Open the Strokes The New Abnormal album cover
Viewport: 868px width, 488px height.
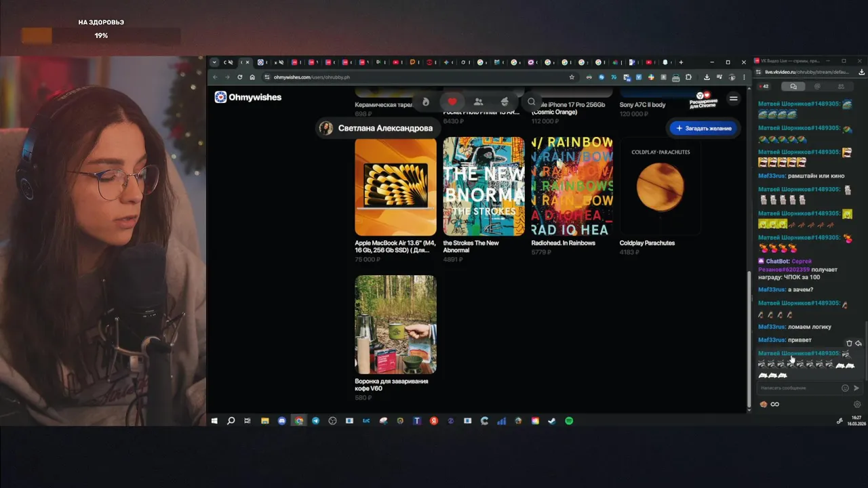(x=484, y=186)
